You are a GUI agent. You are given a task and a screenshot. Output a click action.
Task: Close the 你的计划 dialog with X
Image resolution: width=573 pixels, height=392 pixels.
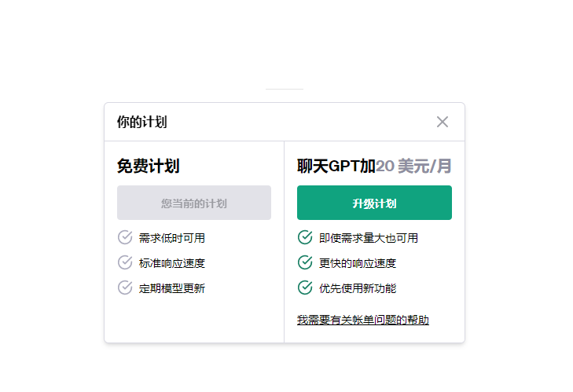443,122
